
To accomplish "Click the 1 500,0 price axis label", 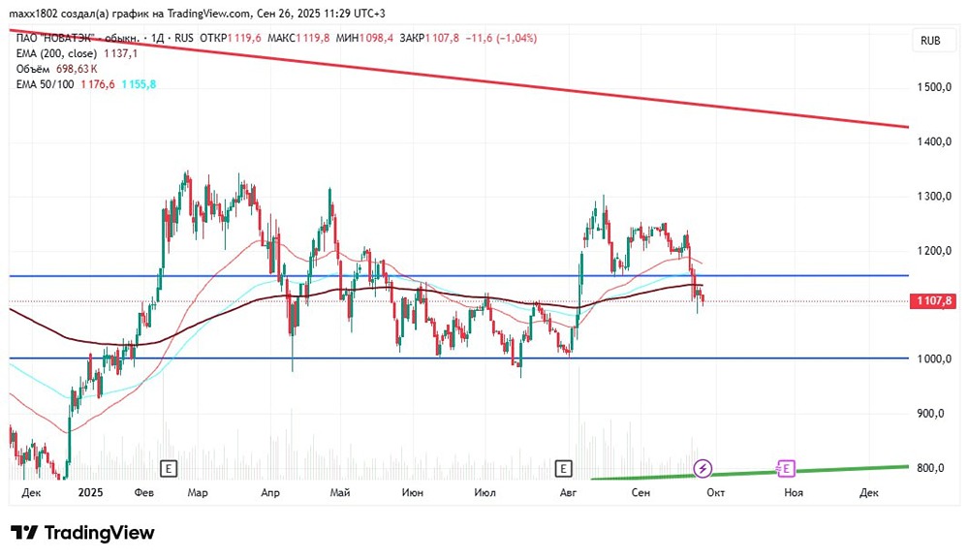I will coord(934,87).
